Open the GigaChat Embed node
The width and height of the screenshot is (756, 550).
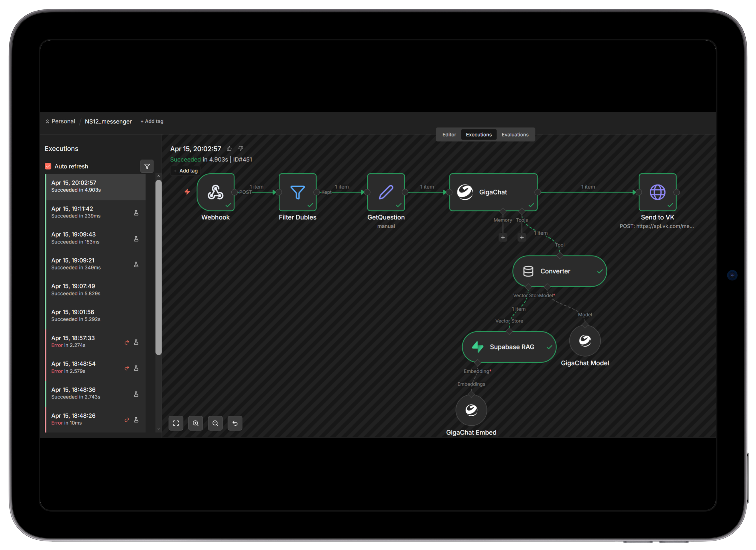pyautogui.click(x=471, y=410)
